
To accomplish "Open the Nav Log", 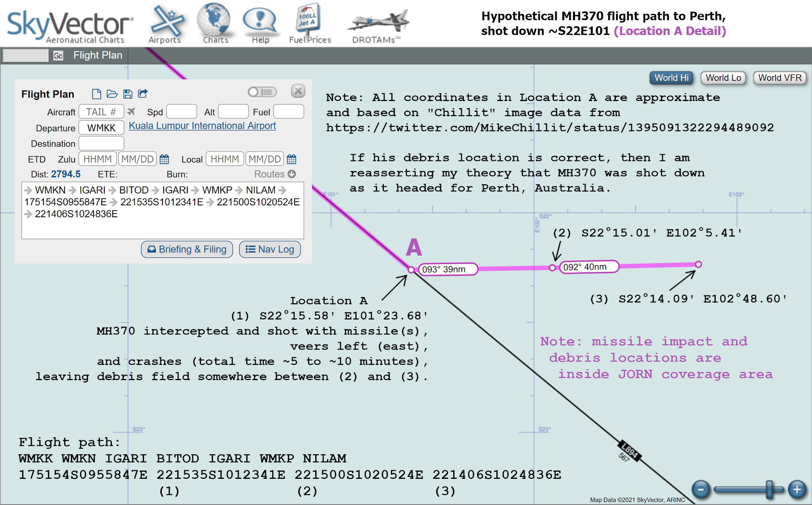I will click(x=270, y=249).
